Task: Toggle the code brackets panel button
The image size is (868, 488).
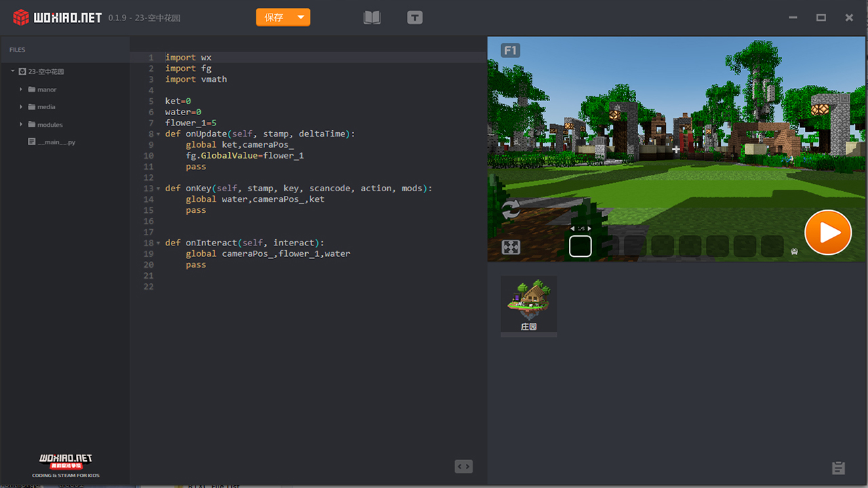Action: click(463, 466)
